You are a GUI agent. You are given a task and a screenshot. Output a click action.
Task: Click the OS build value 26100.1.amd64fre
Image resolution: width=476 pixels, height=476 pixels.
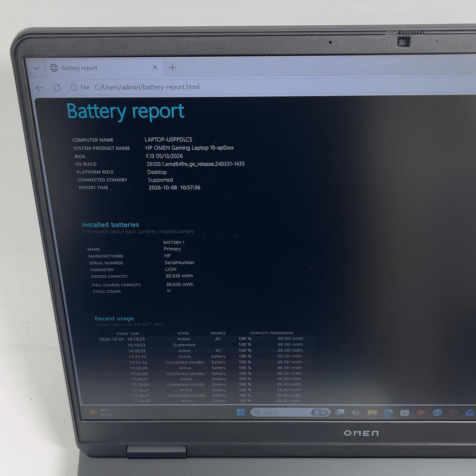(196, 164)
